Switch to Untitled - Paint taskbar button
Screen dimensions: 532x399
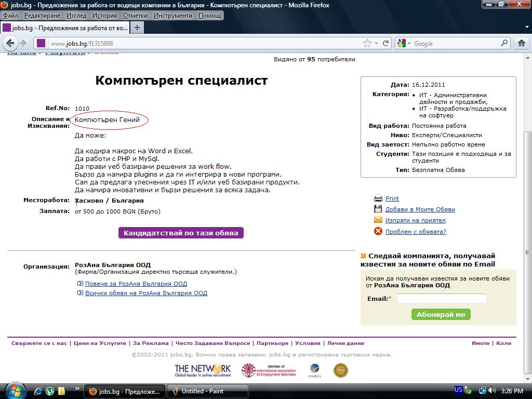(x=208, y=391)
